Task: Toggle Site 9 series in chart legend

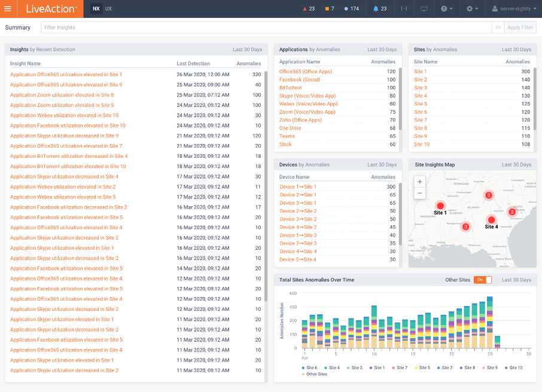Action: point(490,367)
